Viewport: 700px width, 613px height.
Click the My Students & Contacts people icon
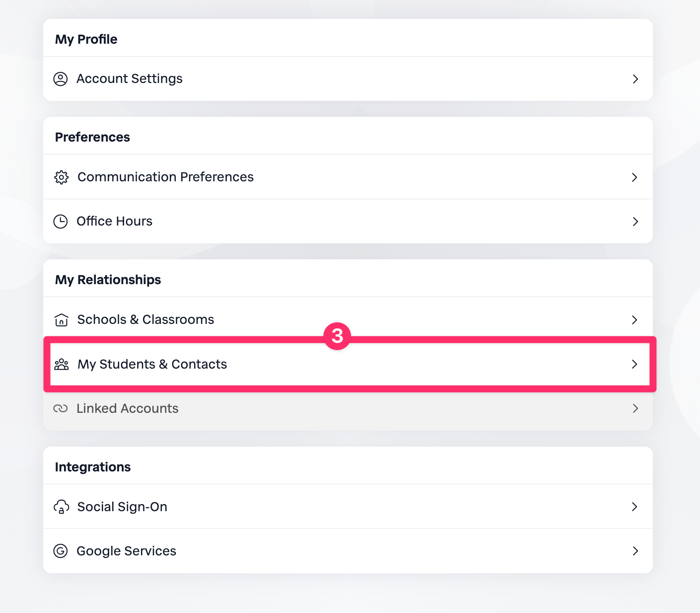62,365
